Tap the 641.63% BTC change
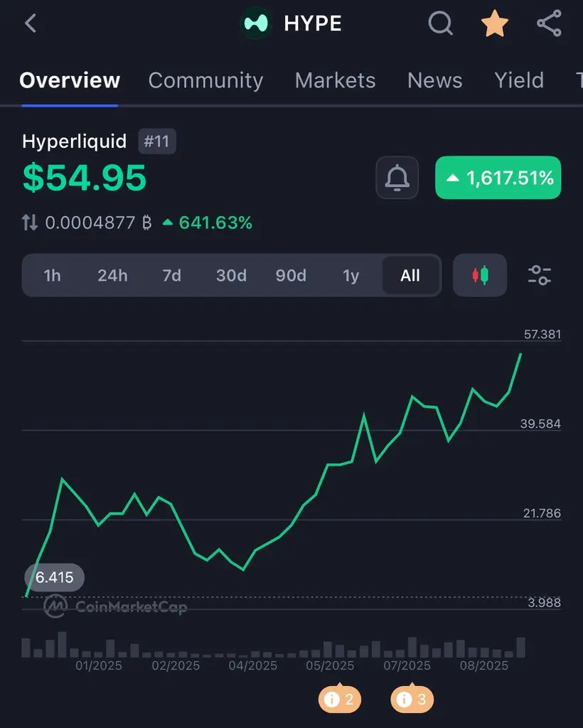 [207, 223]
